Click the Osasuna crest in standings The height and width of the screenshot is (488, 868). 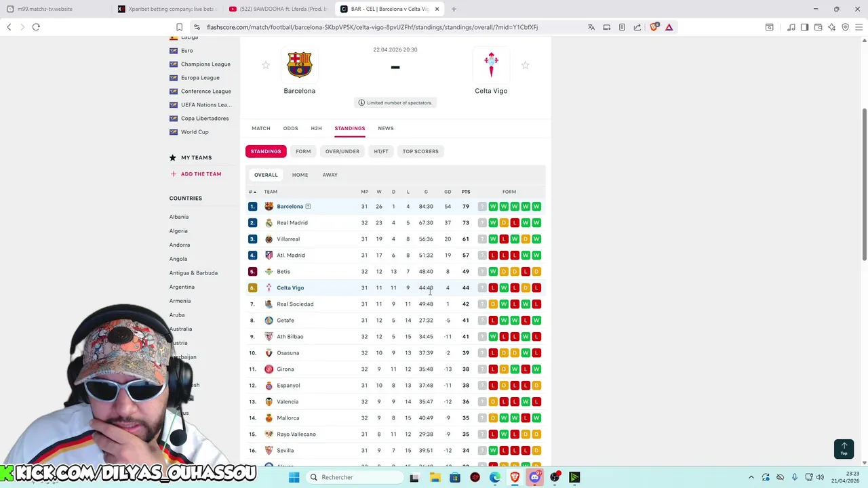click(269, 353)
